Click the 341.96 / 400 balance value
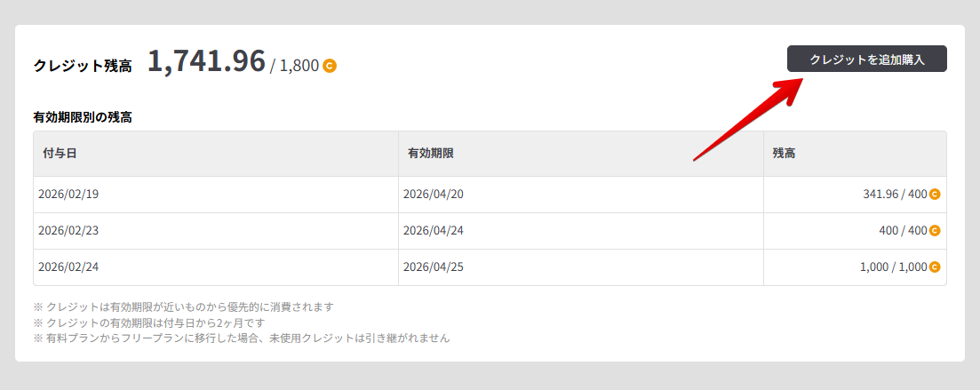 pyautogui.click(x=895, y=195)
